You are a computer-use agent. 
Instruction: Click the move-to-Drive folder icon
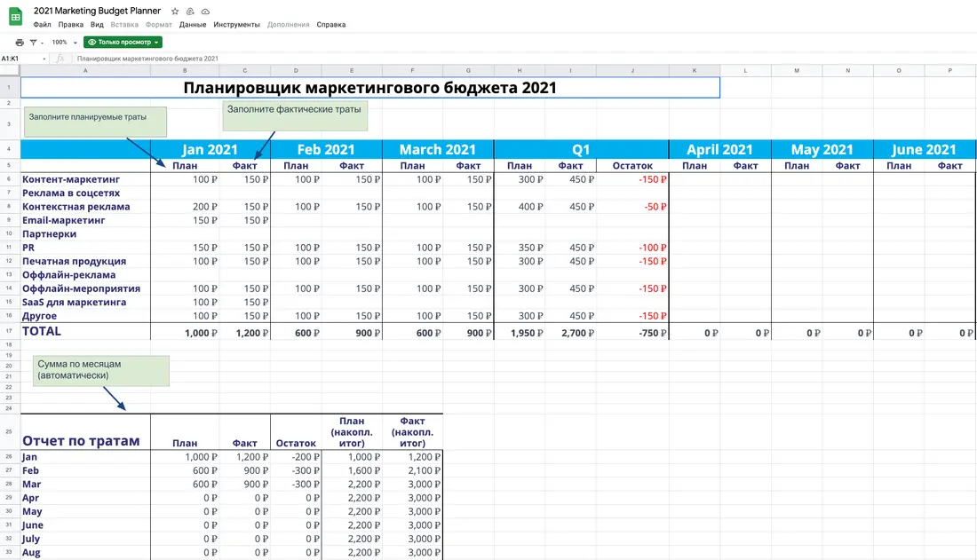(x=190, y=12)
